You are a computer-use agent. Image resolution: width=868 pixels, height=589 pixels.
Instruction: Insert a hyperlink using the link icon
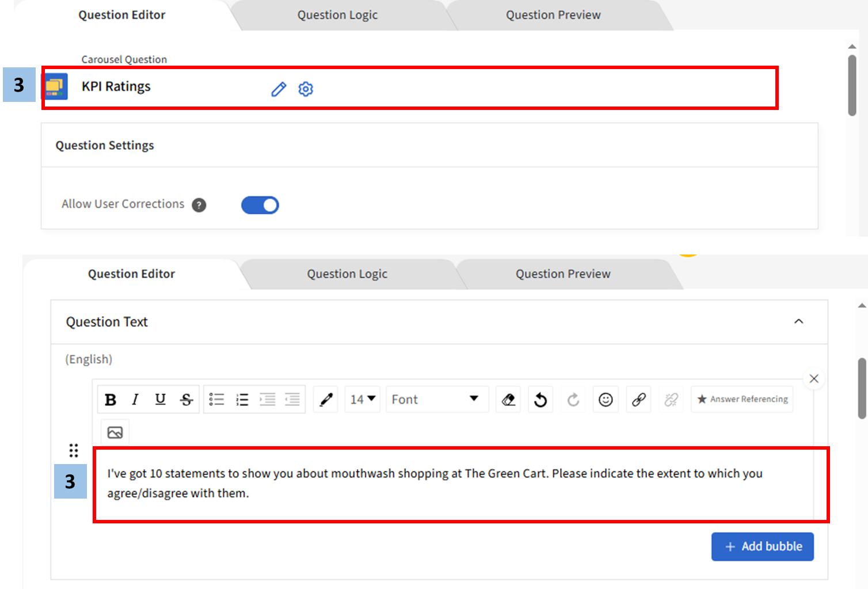[638, 400]
